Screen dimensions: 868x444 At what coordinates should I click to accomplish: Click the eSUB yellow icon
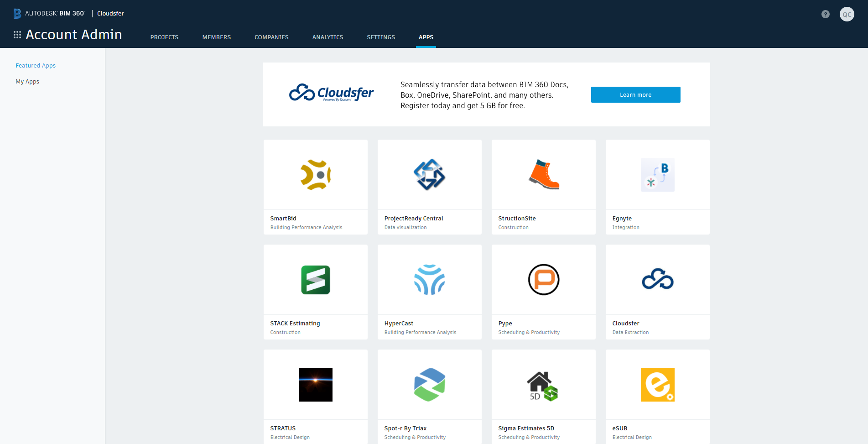tap(658, 385)
